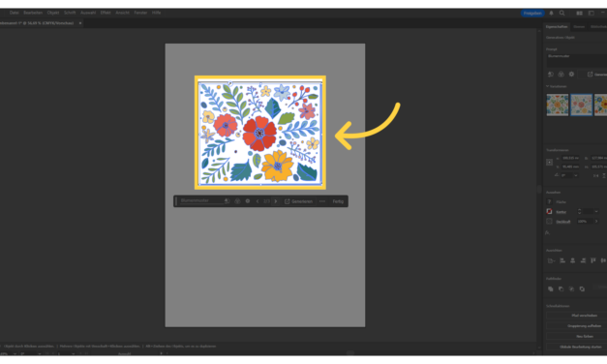Open the Hilfe menu

[156, 13]
